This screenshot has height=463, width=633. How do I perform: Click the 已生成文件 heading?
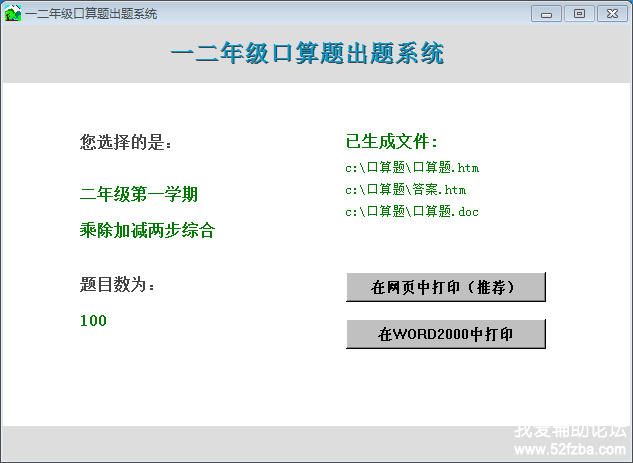click(x=391, y=142)
